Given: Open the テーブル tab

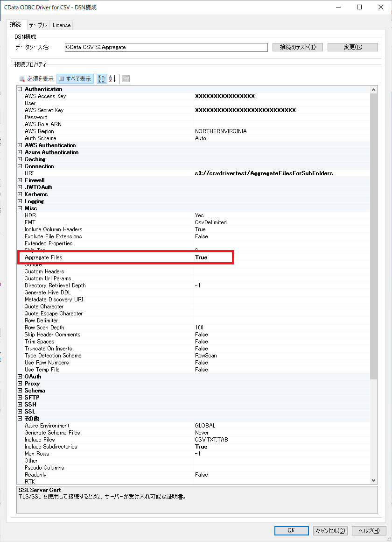Looking at the screenshot, I should (x=38, y=25).
